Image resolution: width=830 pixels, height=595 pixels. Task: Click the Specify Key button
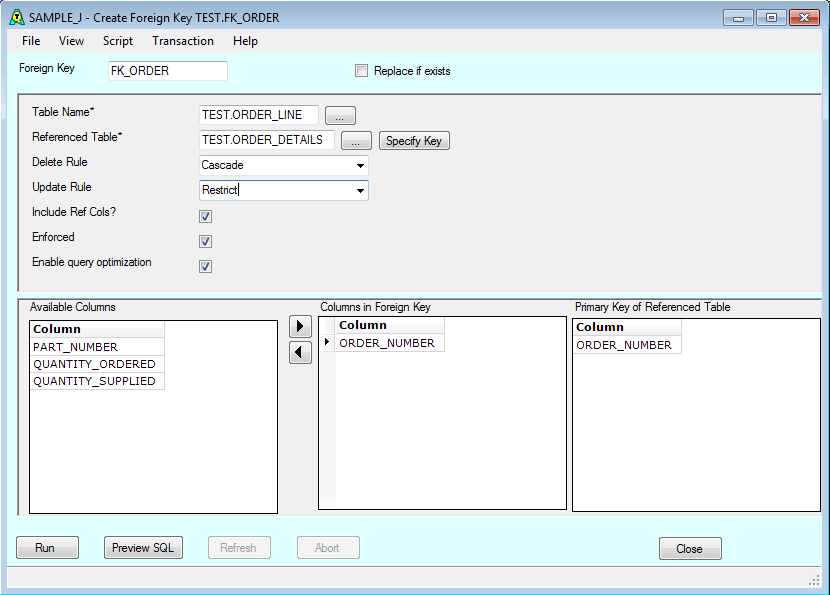point(414,141)
